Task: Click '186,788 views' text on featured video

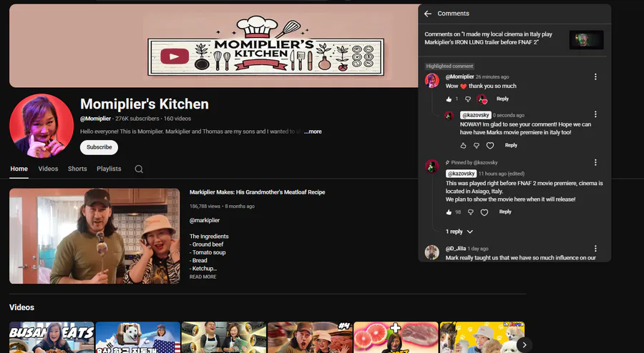Action: tap(205, 207)
